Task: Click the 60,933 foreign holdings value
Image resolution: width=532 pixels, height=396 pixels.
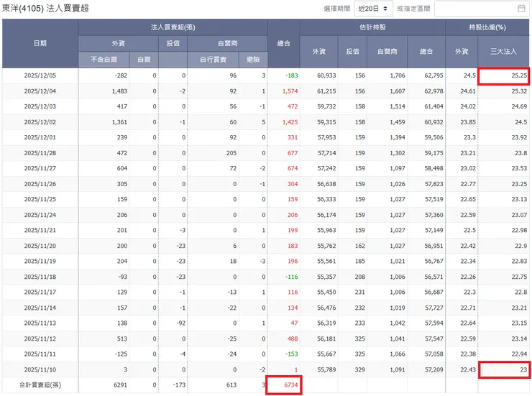Action: [x=326, y=75]
